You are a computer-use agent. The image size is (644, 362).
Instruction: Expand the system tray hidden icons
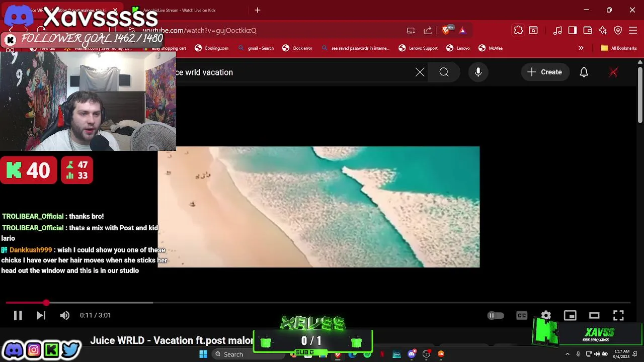[568, 354]
